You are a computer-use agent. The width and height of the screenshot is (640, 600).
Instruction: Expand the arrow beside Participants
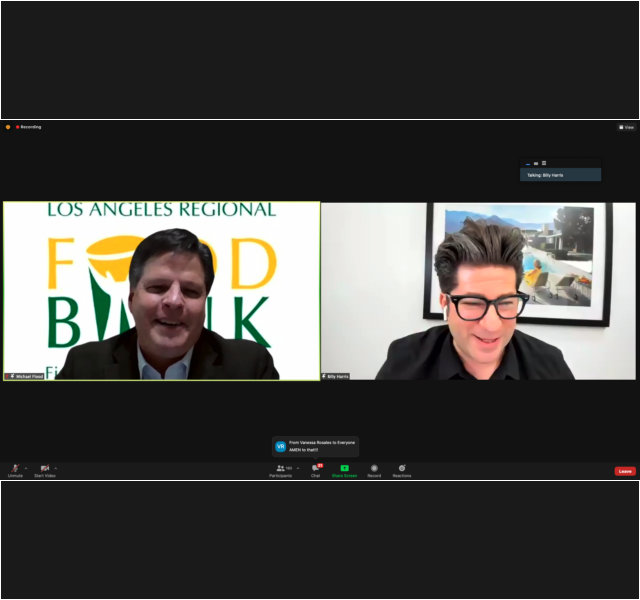pos(298,468)
